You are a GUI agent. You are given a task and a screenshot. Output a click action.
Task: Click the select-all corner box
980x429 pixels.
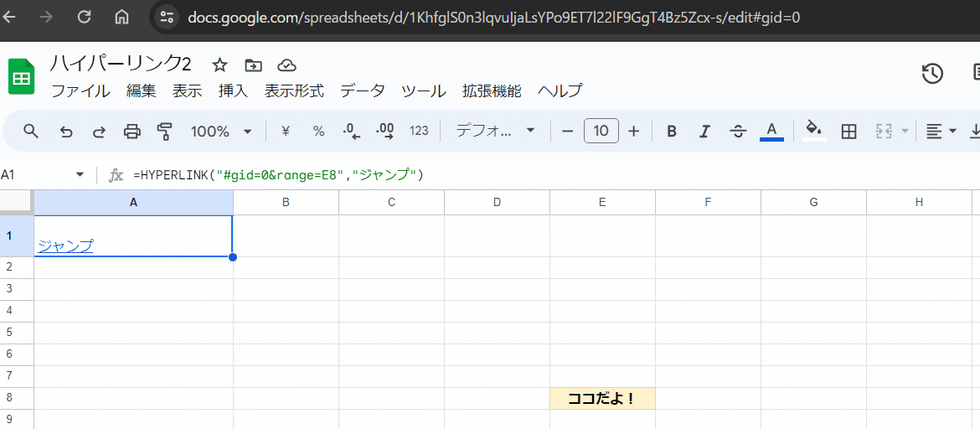(x=16, y=202)
